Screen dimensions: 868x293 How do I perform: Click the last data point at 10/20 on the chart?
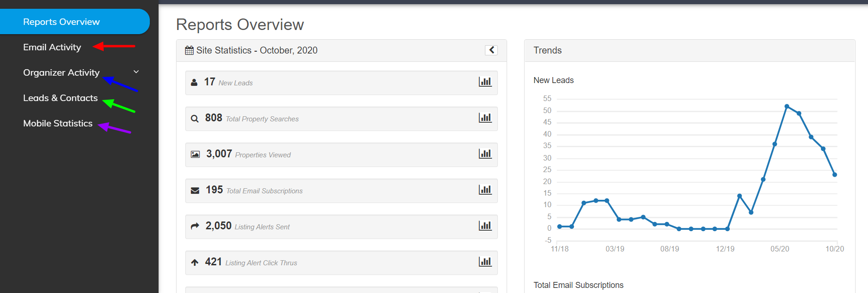834,174
